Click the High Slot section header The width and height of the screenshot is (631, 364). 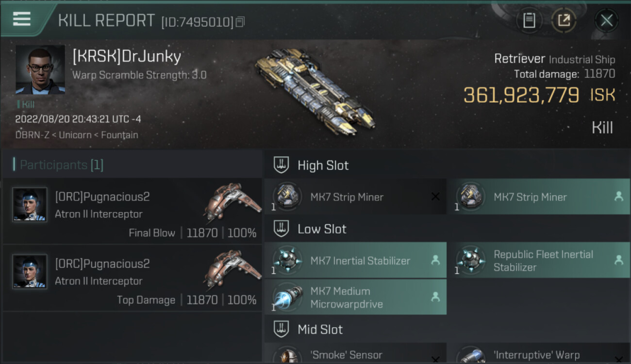click(x=448, y=165)
